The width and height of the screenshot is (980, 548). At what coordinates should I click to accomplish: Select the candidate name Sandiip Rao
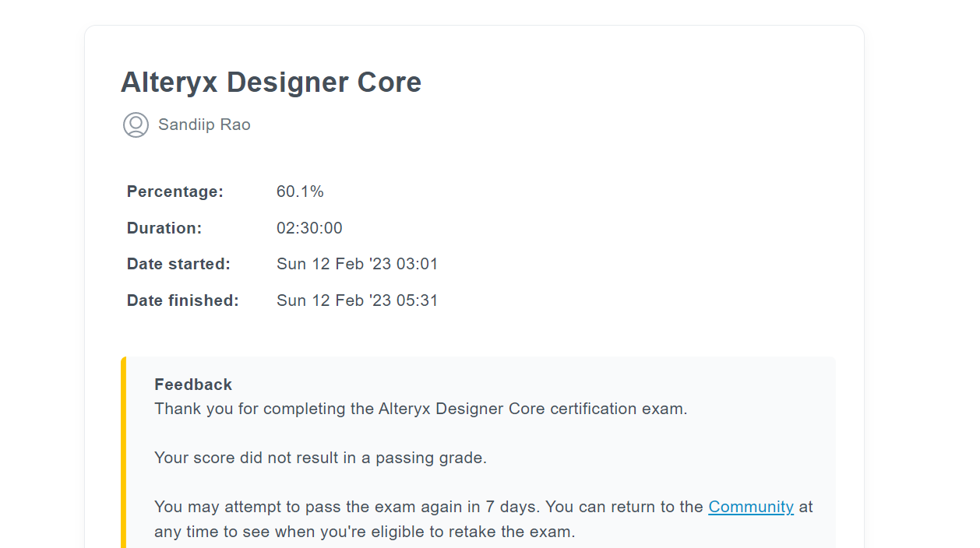point(204,125)
